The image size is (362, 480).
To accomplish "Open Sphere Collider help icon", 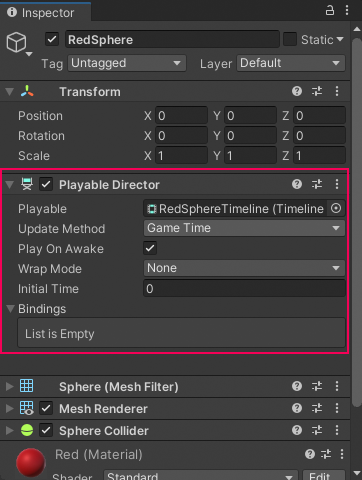I will (297, 430).
